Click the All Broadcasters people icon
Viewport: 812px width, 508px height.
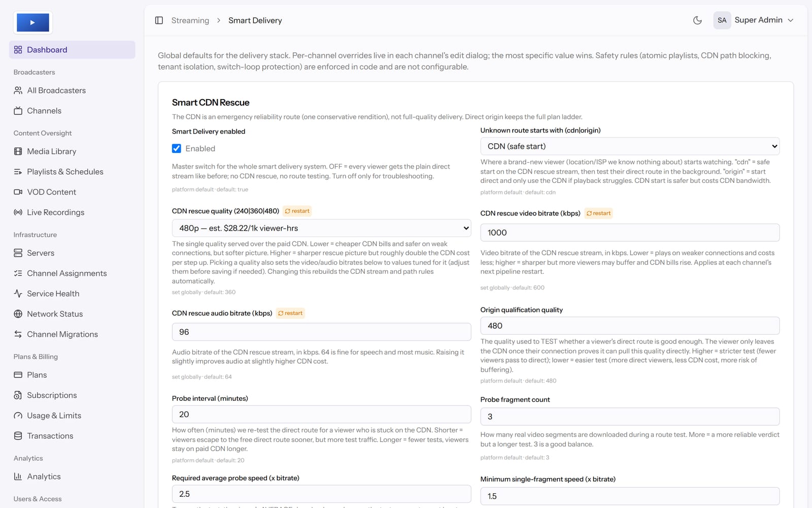pyautogui.click(x=18, y=90)
